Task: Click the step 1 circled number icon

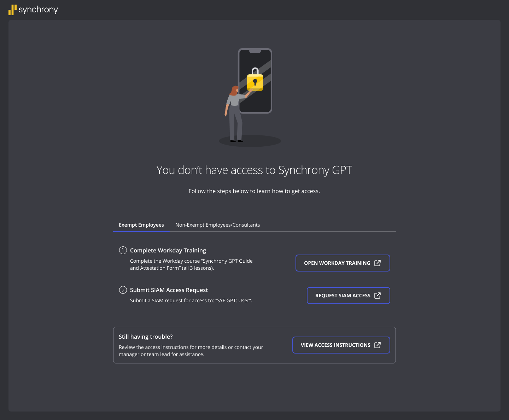Action: [x=123, y=250]
